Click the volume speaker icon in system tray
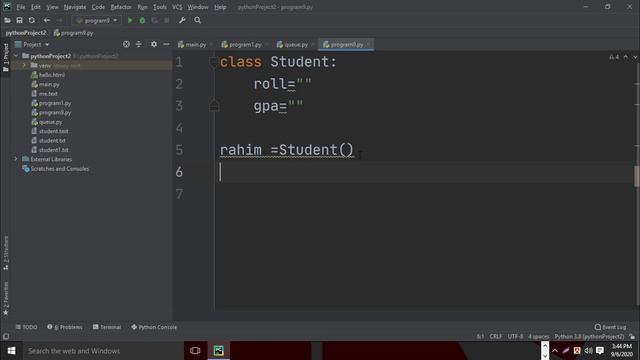 pos(588,351)
